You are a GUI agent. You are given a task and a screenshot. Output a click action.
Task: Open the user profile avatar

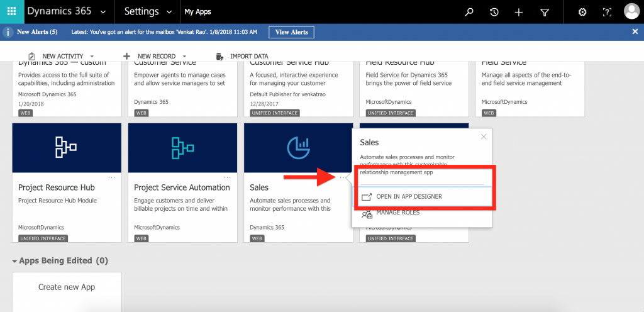tap(631, 11)
